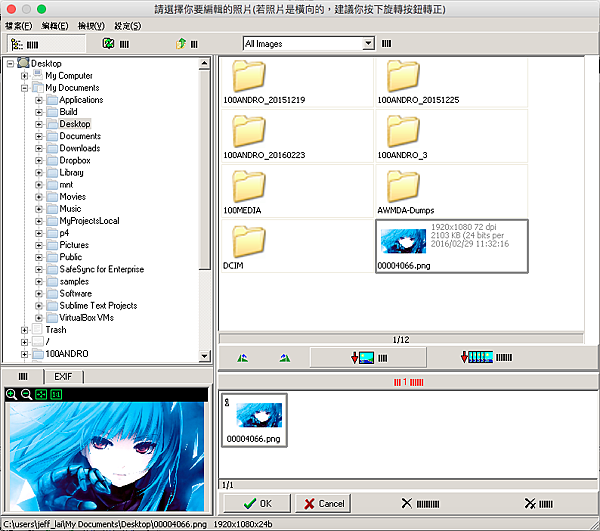Select SafeSync for Enterprise folder
Screen dimensions: 600x531
coord(102,269)
